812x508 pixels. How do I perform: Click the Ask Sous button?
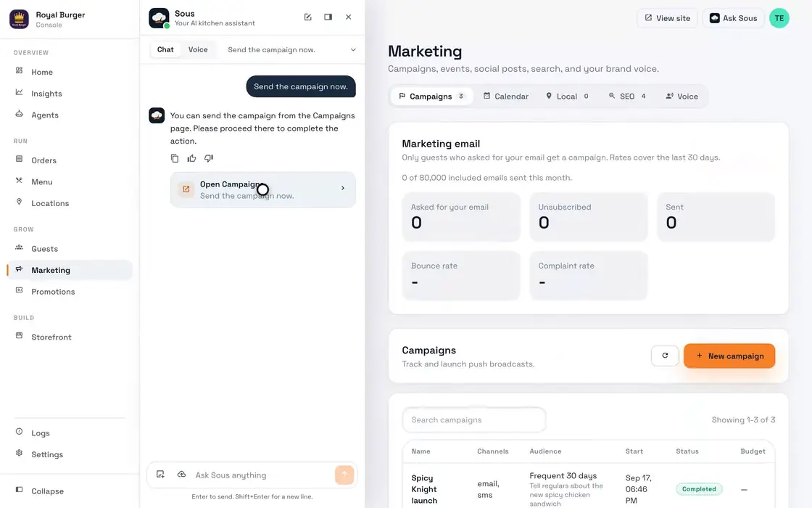(x=733, y=18)
